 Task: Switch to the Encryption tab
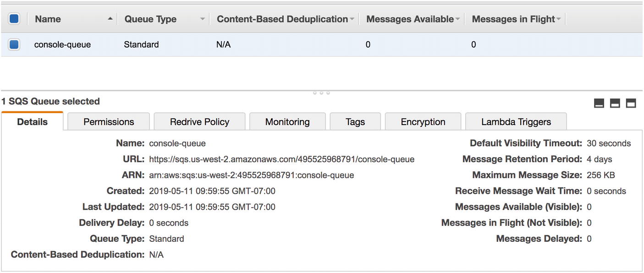[423, 121]
